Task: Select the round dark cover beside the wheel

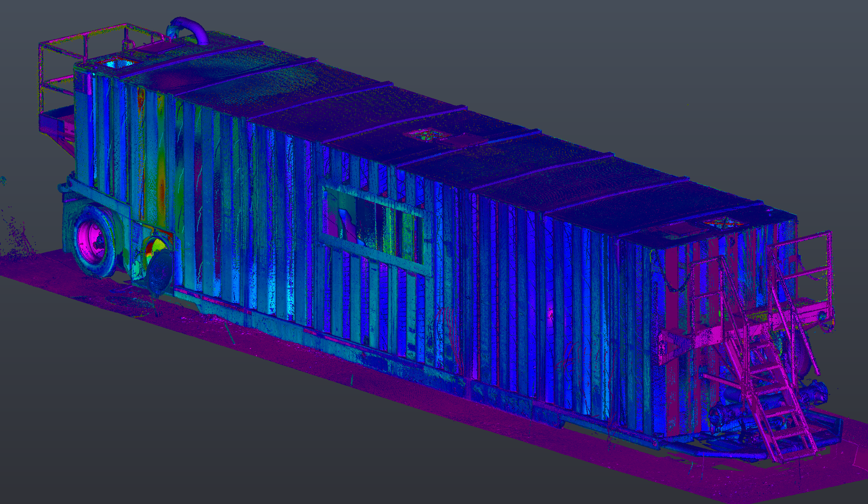Action: (160, 272)
